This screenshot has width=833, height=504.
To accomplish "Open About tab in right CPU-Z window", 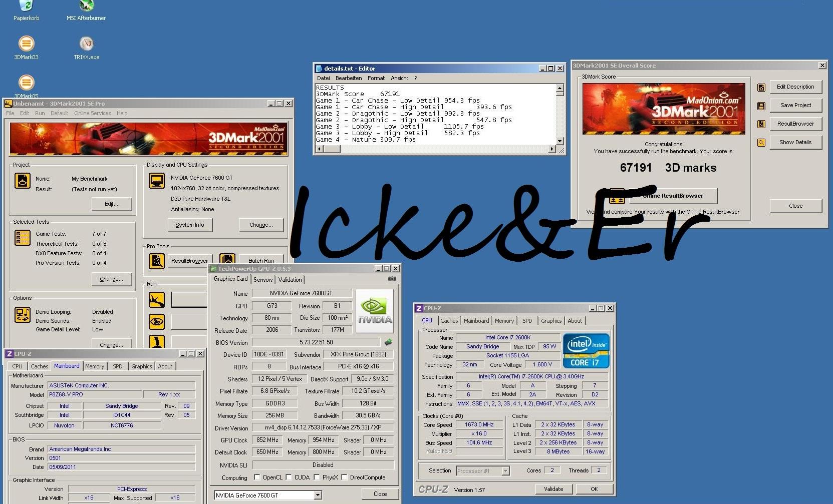I will click(575, 321).
